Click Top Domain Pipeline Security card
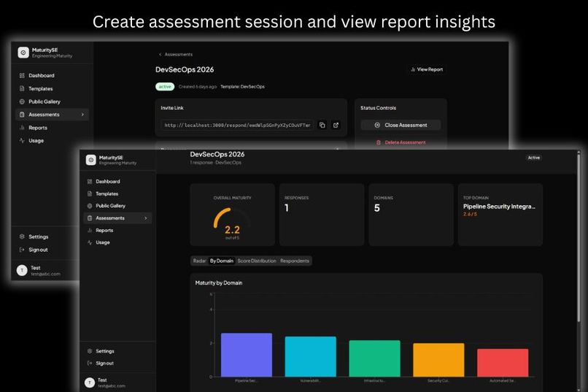This screenshot has width=588, height=392. 500,215
